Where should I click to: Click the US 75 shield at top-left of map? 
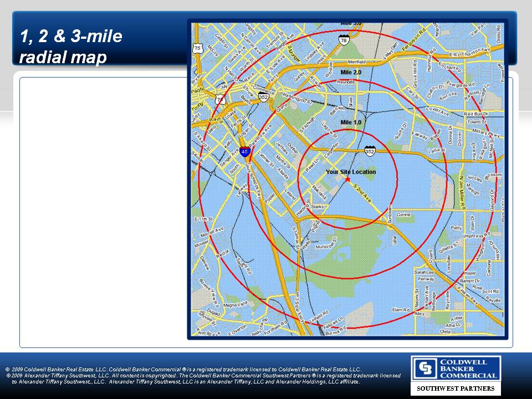pos(198,49)
